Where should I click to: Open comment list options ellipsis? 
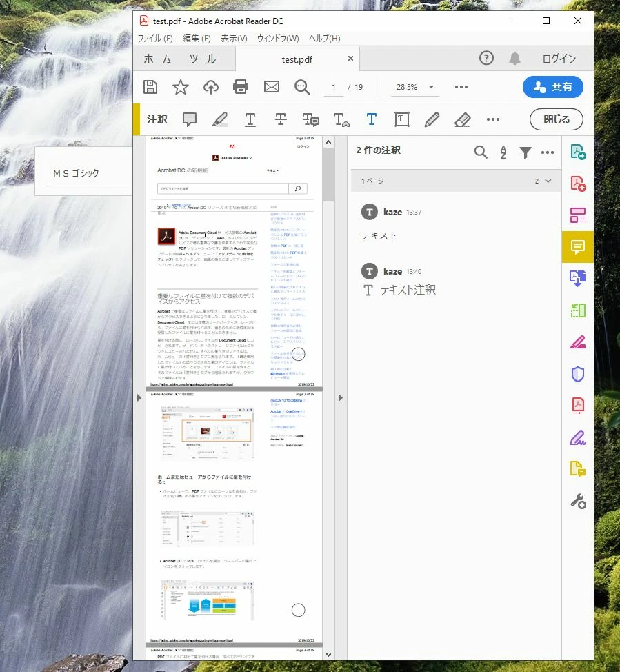pyautogui.click(x=547, y=152)
